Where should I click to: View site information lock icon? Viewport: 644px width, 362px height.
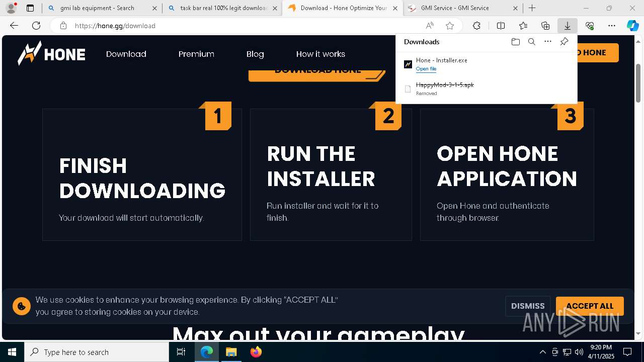[x=63, y=26]
